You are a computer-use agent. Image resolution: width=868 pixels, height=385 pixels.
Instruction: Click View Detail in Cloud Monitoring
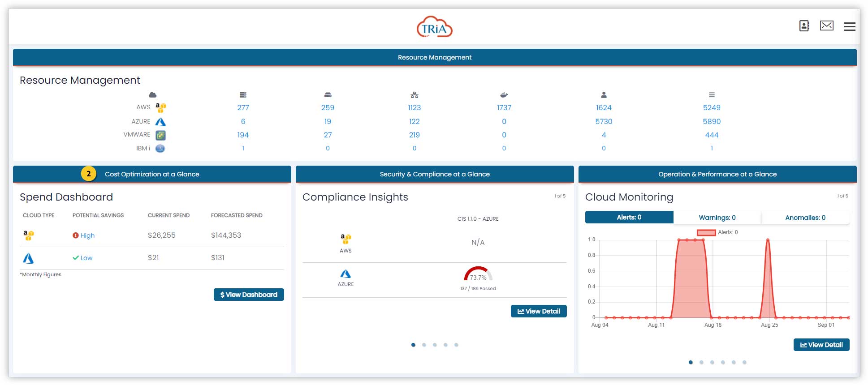821,345
